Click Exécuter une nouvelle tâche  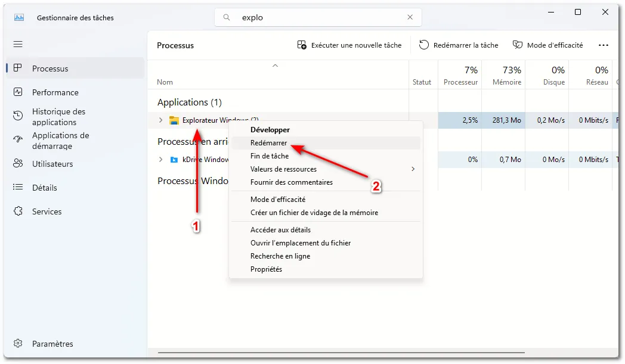click(349, 45)
